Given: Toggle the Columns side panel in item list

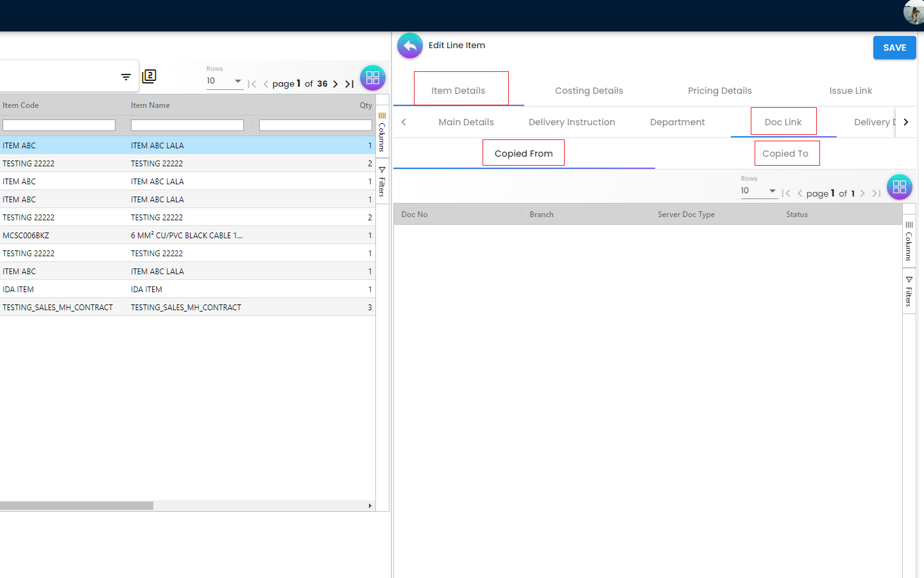Looking at the screenshot, I should tap(382, 132).
